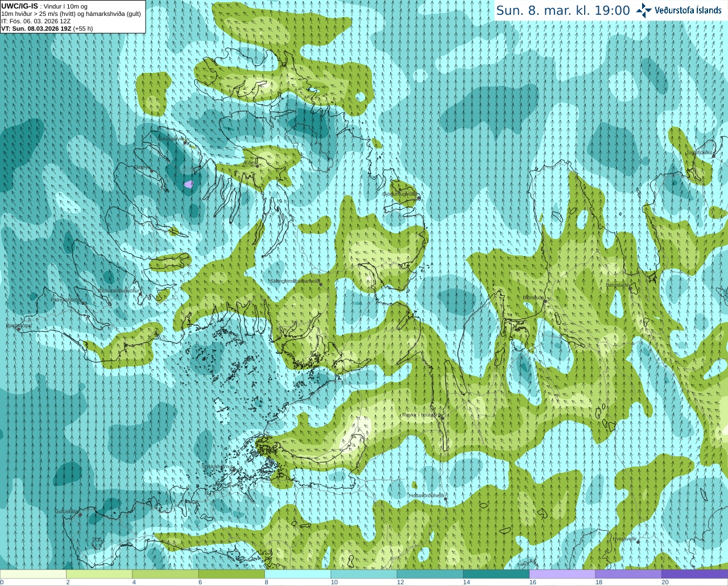Click the Gjögurflugvöllur station marker
728x586 pixels.
coord(419,198)
